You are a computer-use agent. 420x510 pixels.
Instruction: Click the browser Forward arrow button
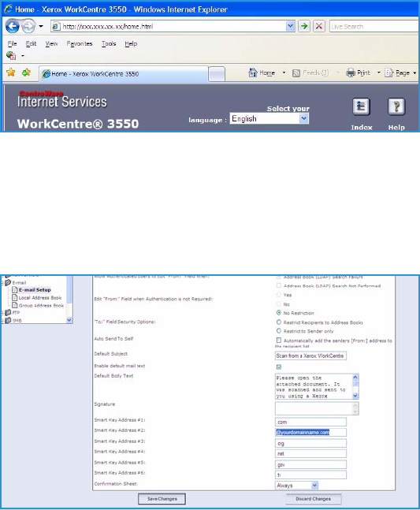coord(28,26)
